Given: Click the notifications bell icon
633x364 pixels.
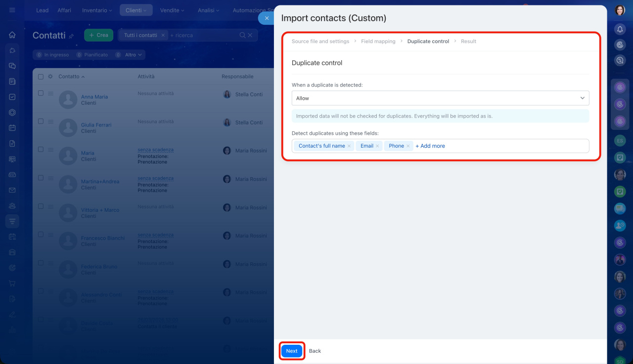Looking at the screenshot, I should [x=620, y=29].
